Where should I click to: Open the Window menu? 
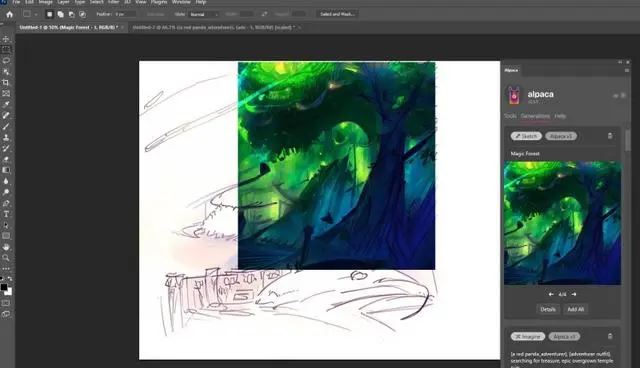(x=181, y=2)
